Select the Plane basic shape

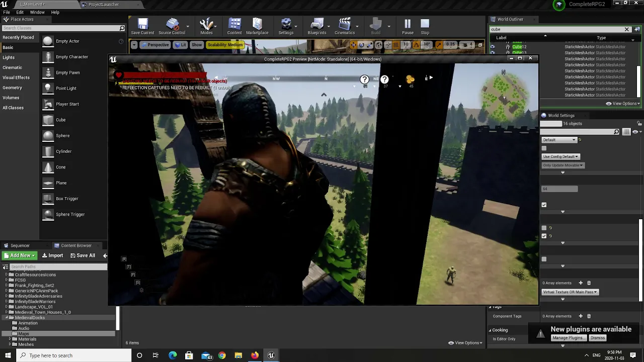tap(61, 183)
